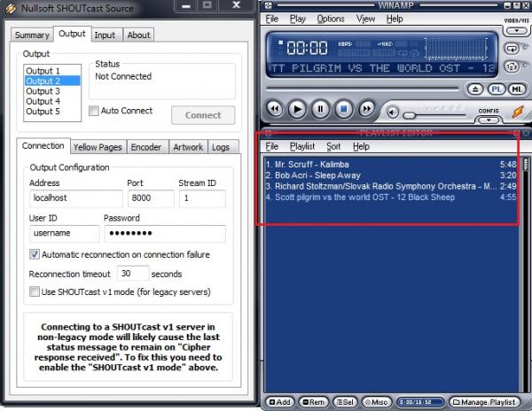Click the Password field
532x411 pixels.
(165, 234)
